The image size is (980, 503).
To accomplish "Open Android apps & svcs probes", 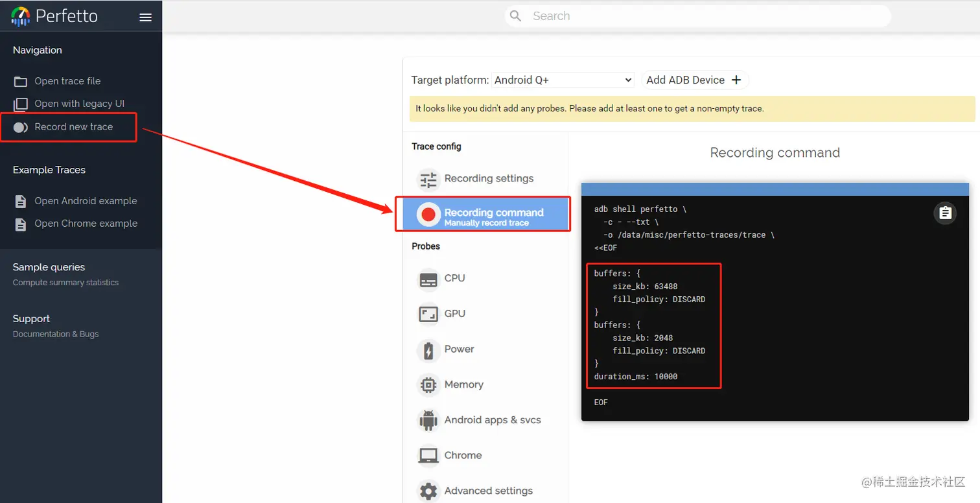I will pyautogui.click(x=485, y=420).
